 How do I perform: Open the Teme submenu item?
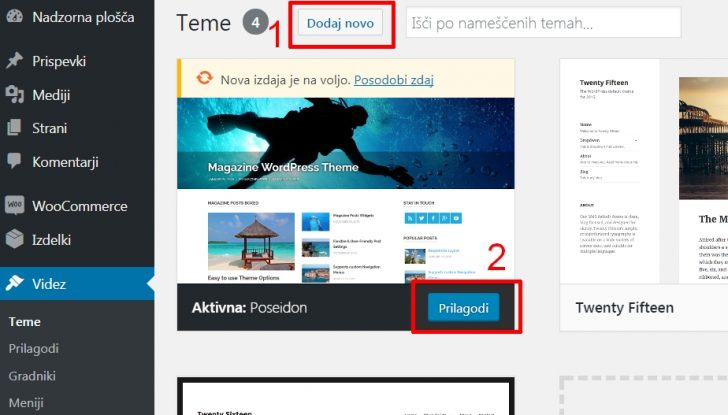click(x=25, y=321)
